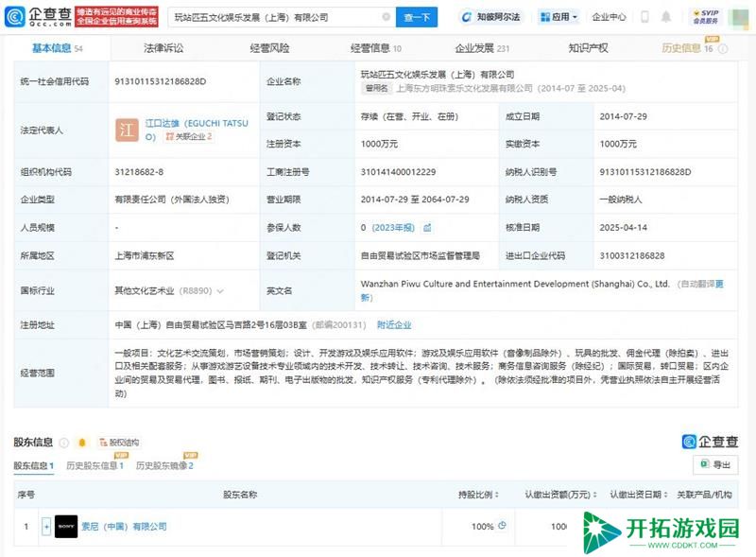Go to the 经营信息 tab

375,48
